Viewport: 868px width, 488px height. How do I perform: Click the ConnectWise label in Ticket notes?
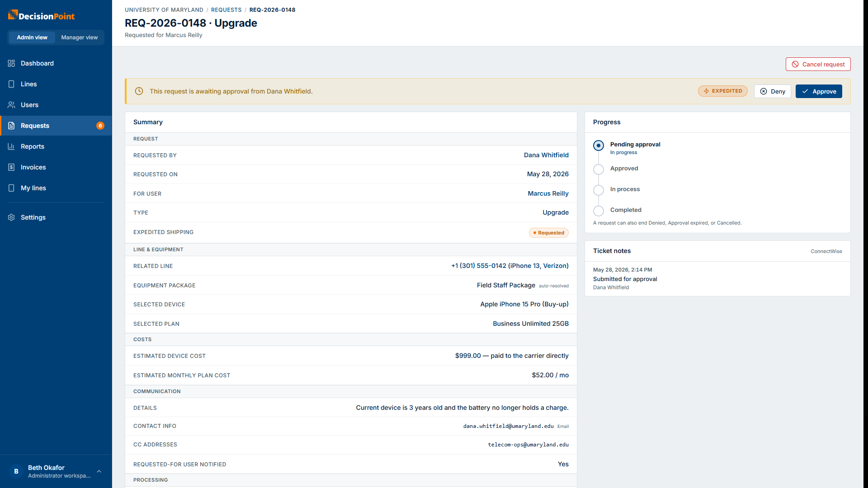[826, 251]
